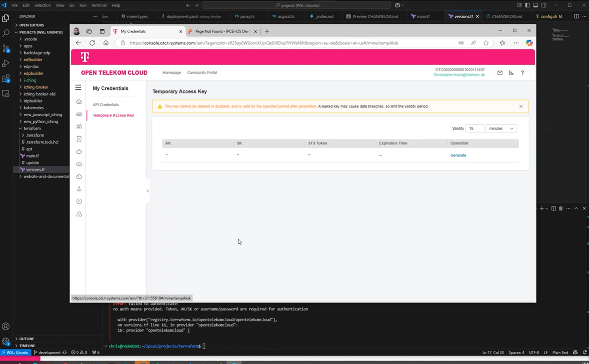Click the development branch indicator
Screen dimensions: 589x364
[x=47, y=352]
